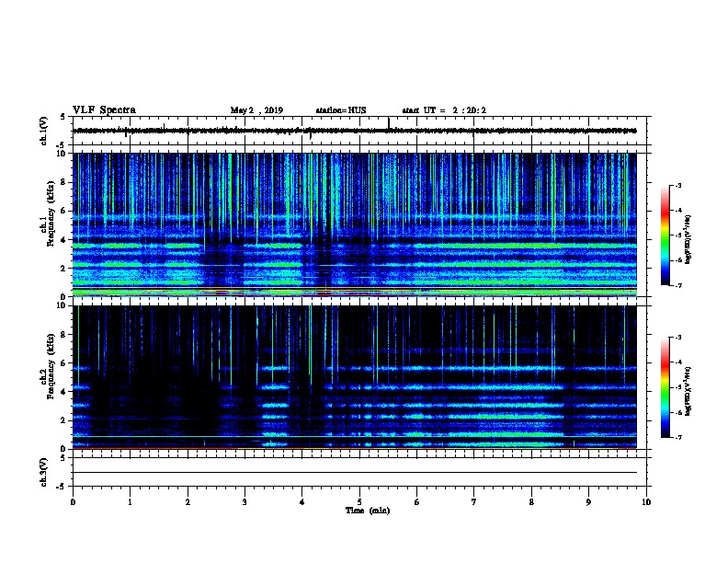The width and height of the screenshot is (728, 563).
Task: Click the "station=HUS" label
Action: point(341,110)
